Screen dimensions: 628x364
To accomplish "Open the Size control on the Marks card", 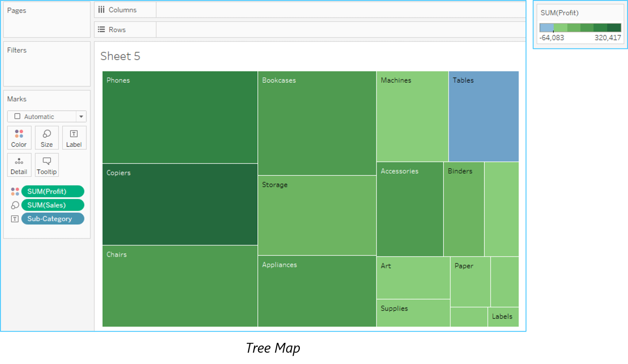I will click(47, 138).
